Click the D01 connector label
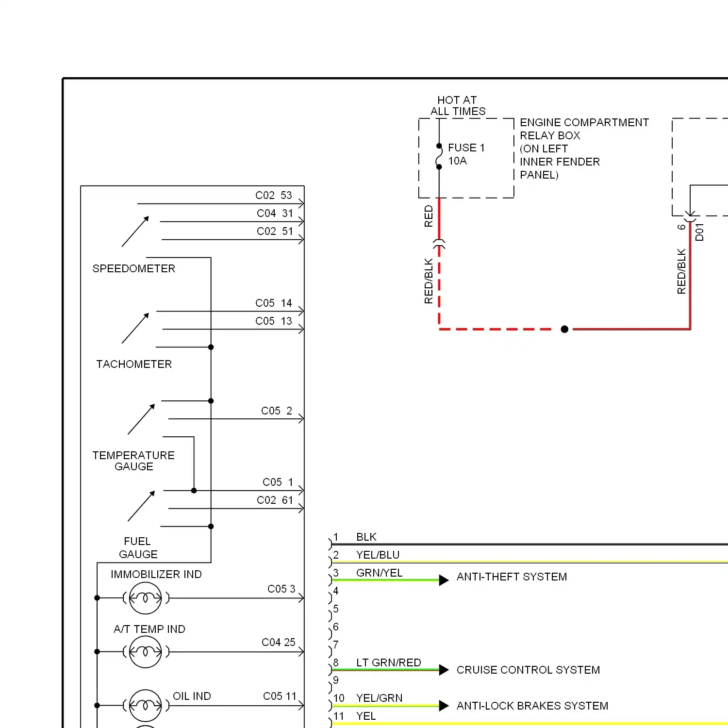Screen dimensions: 728x728 click(x=699, y=232)
